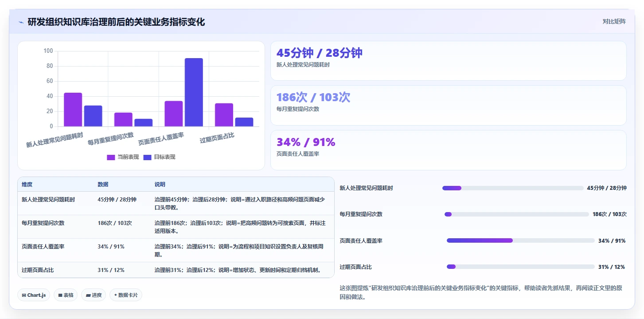Click the summary paragraph starting with 这张图提炼
644x319 pixels.
pos(481,293)
